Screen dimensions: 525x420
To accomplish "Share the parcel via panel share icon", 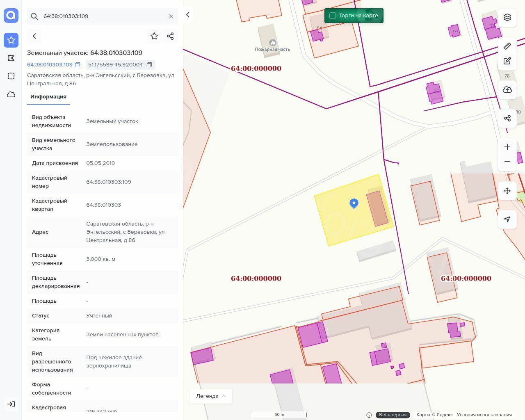I will coord(171,36).
